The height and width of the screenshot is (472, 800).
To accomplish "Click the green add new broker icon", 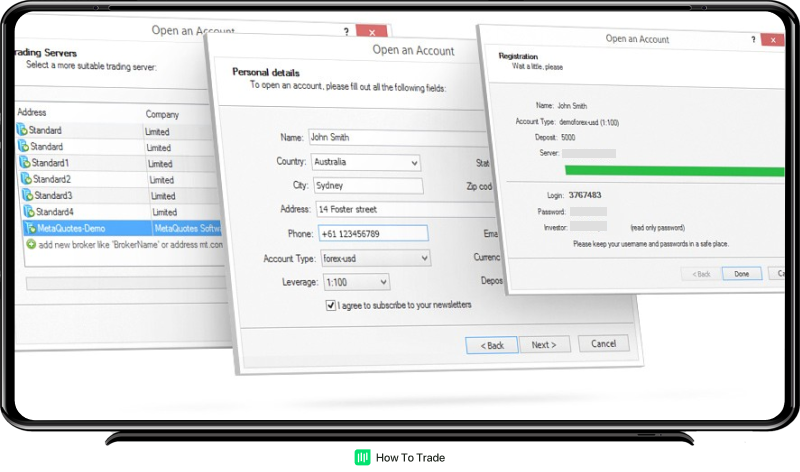I will (x=31, y=244).
